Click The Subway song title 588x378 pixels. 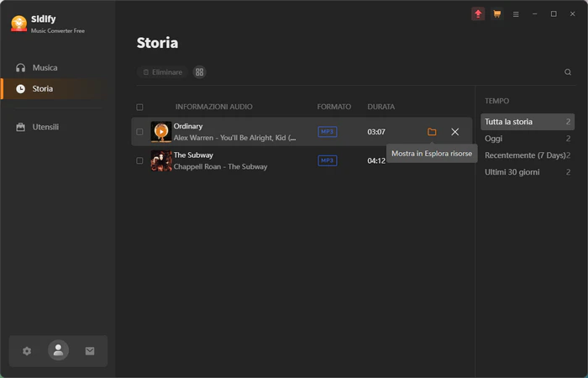[x=193, y=155]
